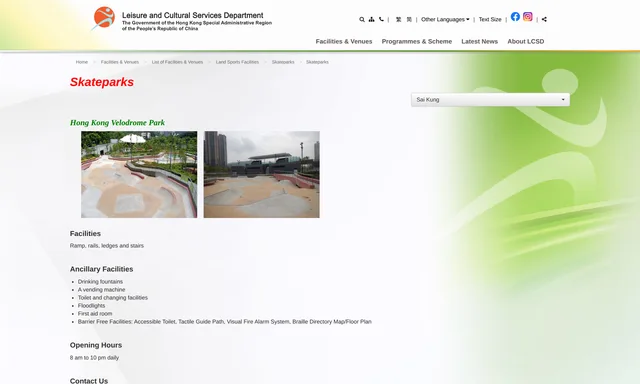640x384 pixels.
Task: Click '8 am to 10 pm daily' text
Action: (94, 357)
